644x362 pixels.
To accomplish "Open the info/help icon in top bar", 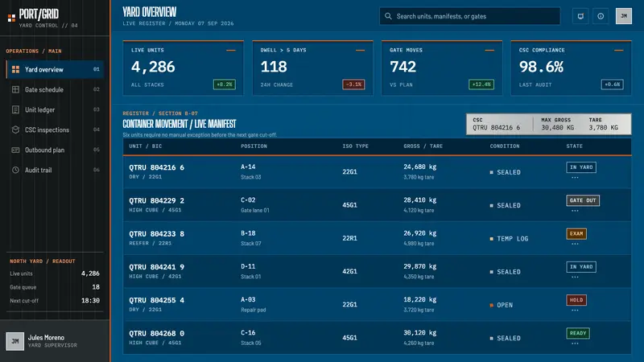I will [x=601, y=16].
